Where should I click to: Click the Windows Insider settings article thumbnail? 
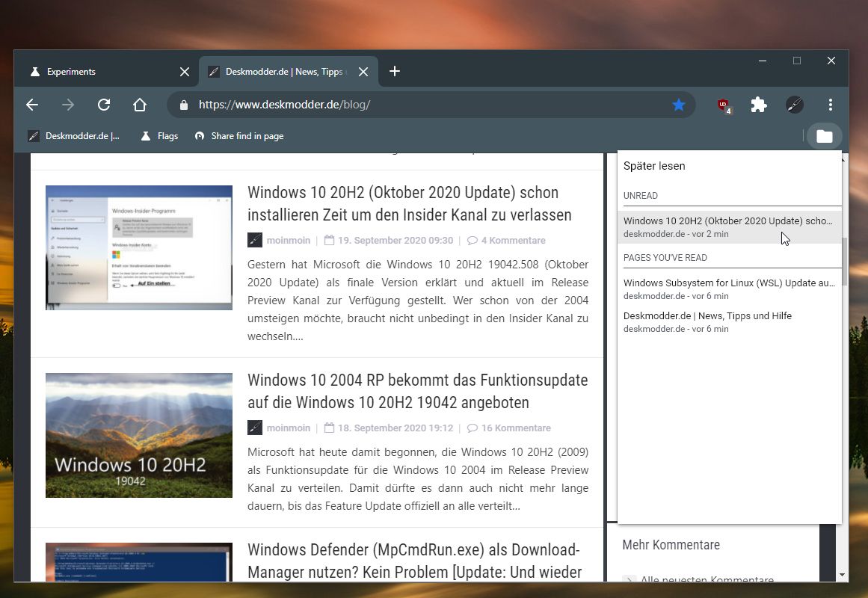click(139, 247)
